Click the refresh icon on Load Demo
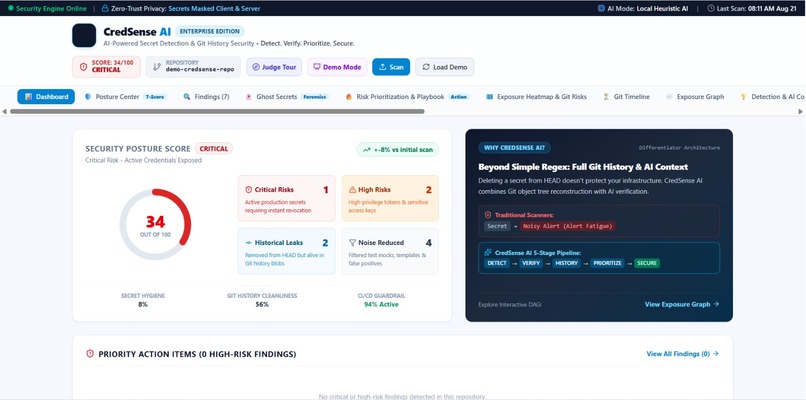Viewport: 806px width, 400px height. tap(426, 67)
